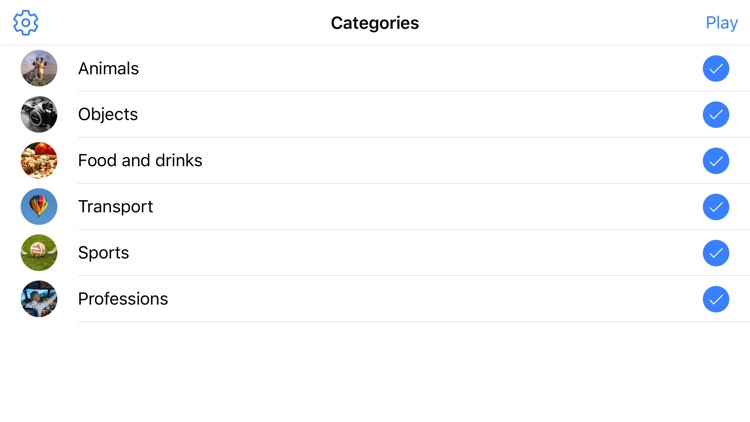Tap the Professions category text
Image resolution: width=750 pixels, height=422 pixels.
coord(123,298)
